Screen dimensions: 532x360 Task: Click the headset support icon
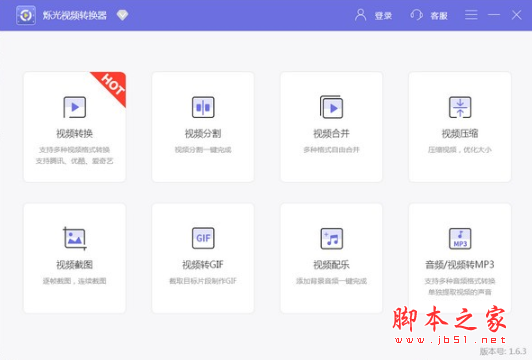416,15
